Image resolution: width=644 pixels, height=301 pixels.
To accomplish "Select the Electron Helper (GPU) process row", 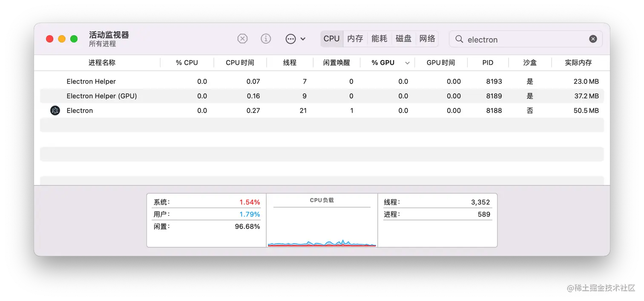I will (x=322, y=96).
